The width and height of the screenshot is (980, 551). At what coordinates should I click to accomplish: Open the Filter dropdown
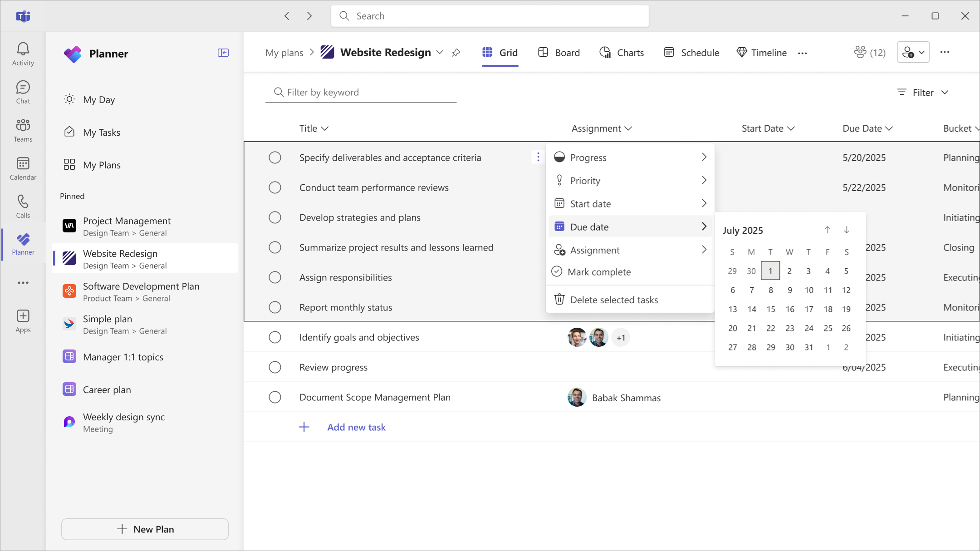[923, 93]
